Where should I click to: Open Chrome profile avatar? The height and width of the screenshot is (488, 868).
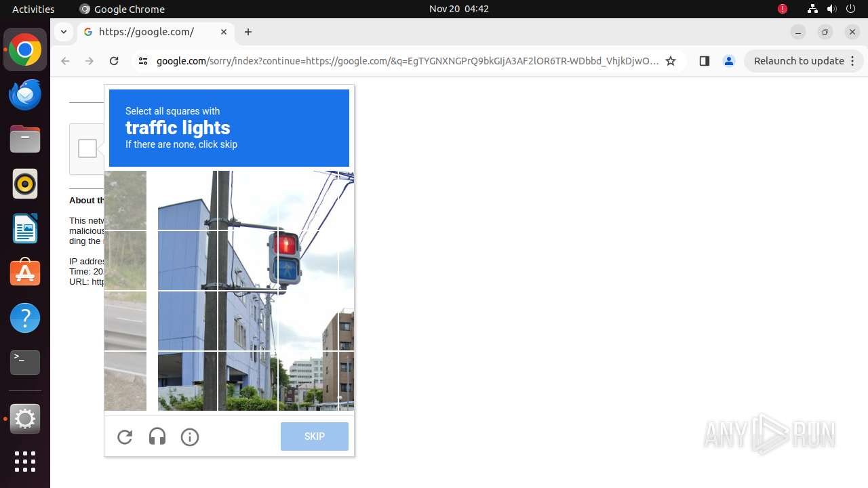pyautogui.click(x=729, y=61)
